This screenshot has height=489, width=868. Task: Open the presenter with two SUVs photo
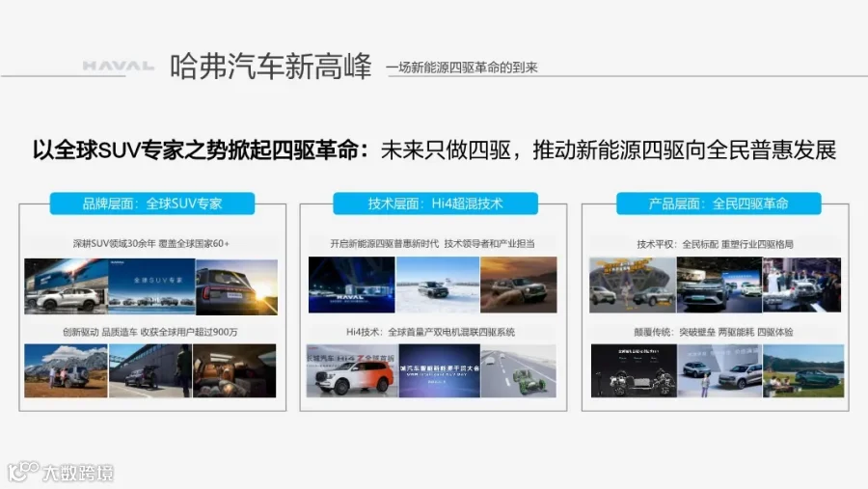(719, 370)
